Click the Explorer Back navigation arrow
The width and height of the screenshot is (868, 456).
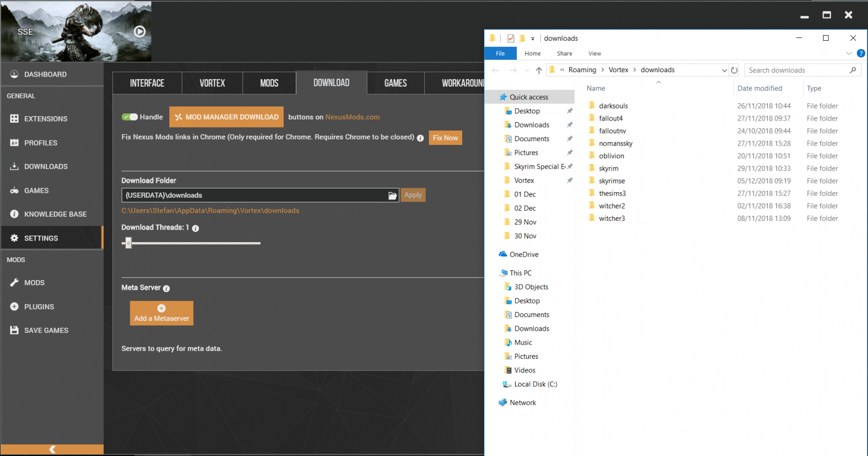point(495,70)
